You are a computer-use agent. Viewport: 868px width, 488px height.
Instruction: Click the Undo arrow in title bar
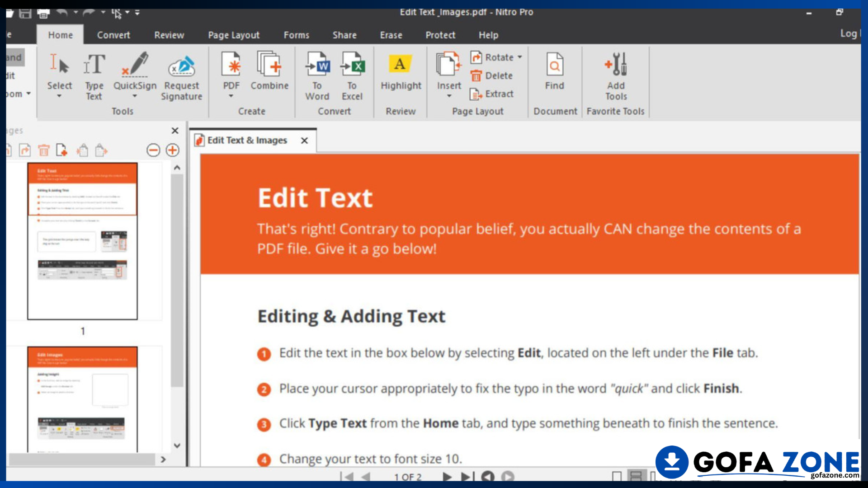(62, 13)
